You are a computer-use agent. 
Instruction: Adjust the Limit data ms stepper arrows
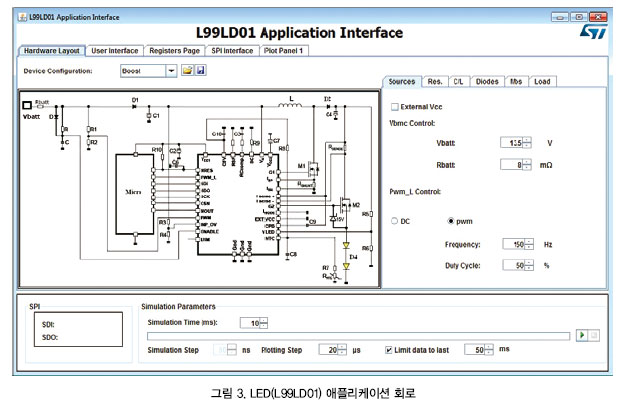pyautogui.click(x=489, y=349)
